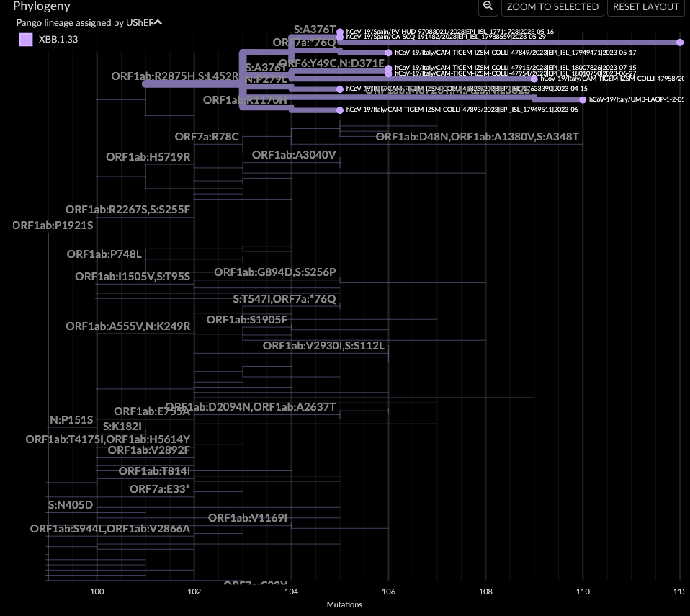Click the S:N405D branch label
690x616 pixels.
tap(70, 505)
